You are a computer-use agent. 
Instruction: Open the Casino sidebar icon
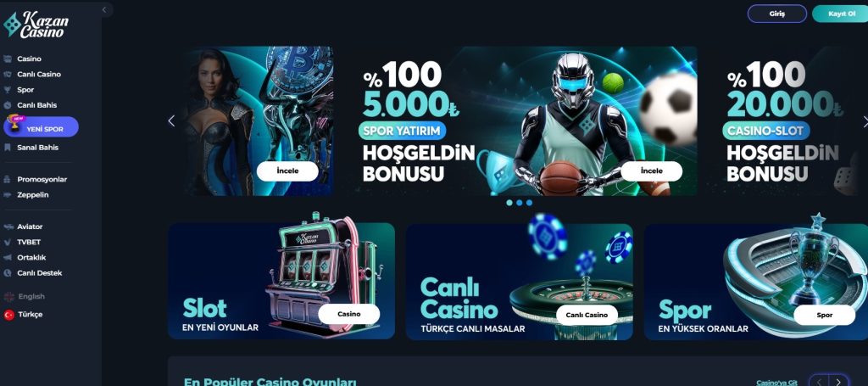pyautogui.click(x=7, y=59)
